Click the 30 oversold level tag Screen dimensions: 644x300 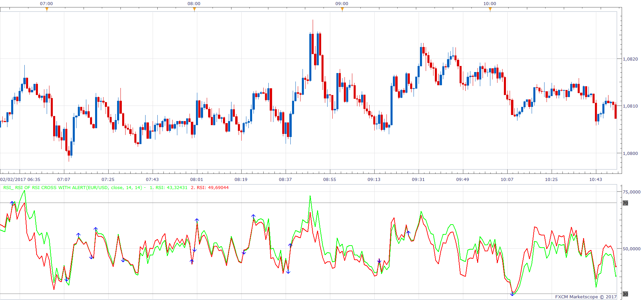click(625, 294)
